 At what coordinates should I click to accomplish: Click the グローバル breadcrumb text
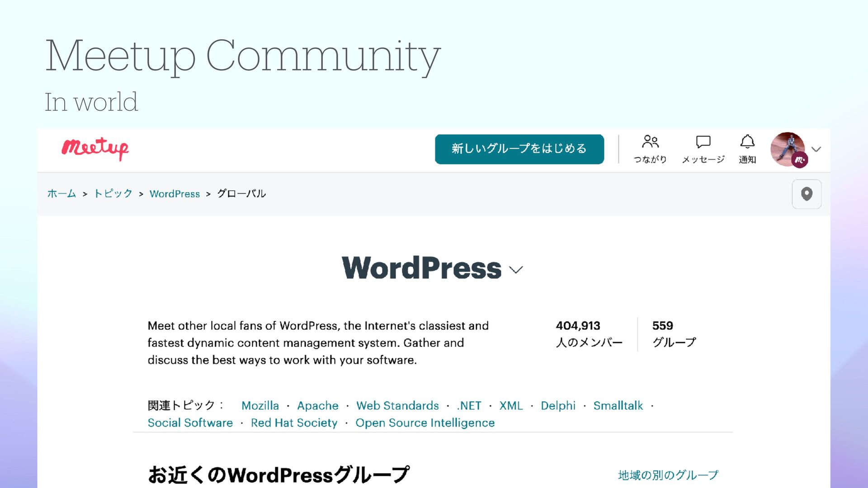click(x=241, y=194)
